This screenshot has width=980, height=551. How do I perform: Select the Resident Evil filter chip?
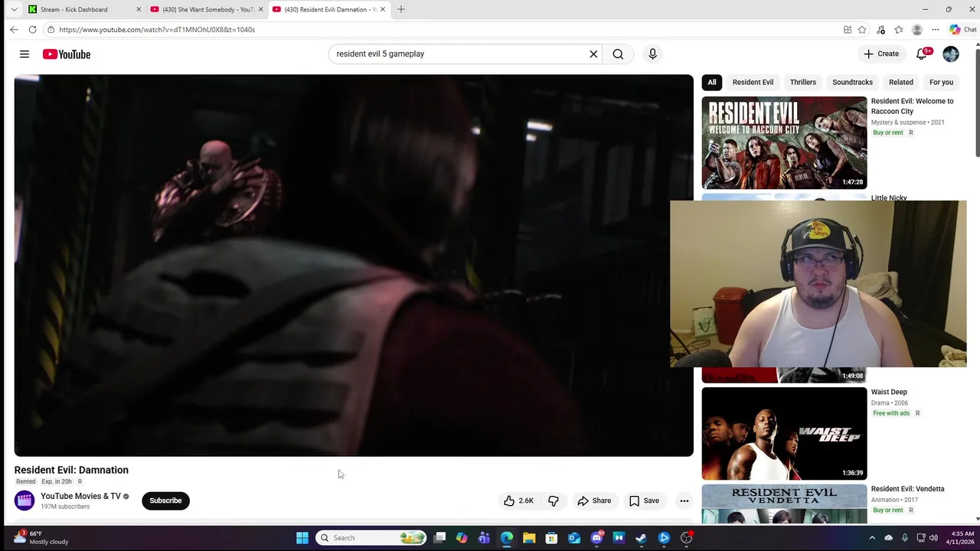click(753, 82)
